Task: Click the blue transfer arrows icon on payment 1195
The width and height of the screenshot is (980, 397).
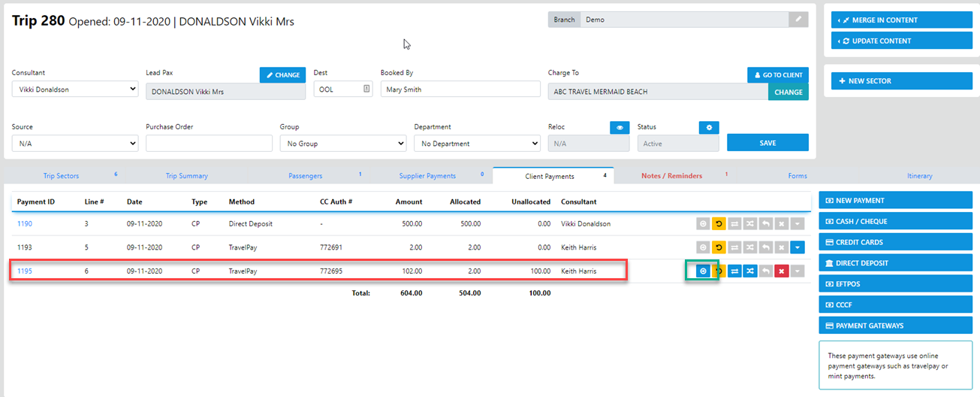Action: point(734,271)
